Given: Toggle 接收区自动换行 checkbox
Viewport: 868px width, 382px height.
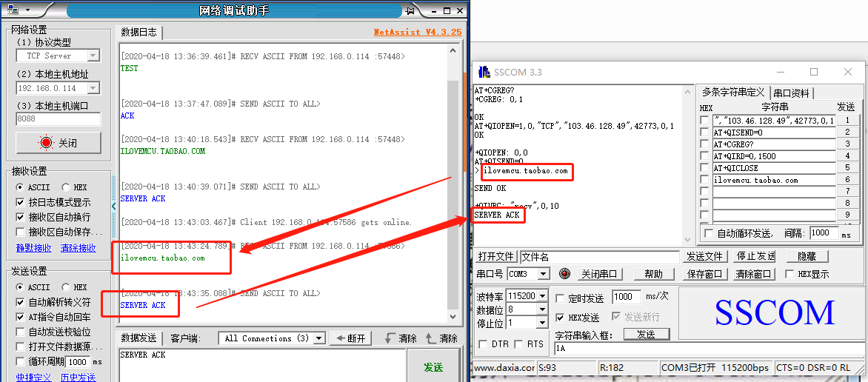Looking at the screenshot, I should pos(21,217).
